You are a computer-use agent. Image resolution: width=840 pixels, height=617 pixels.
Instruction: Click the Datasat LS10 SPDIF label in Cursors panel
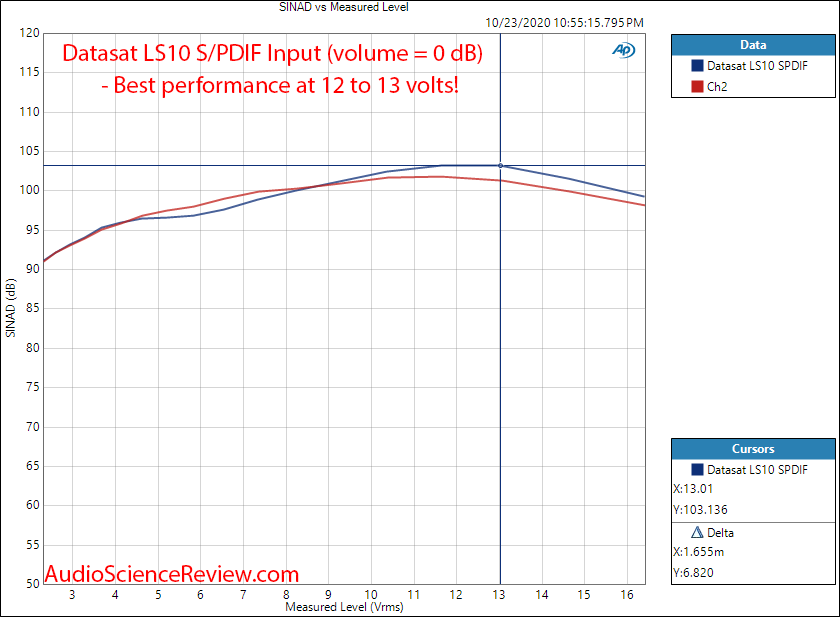coord(757,470)
